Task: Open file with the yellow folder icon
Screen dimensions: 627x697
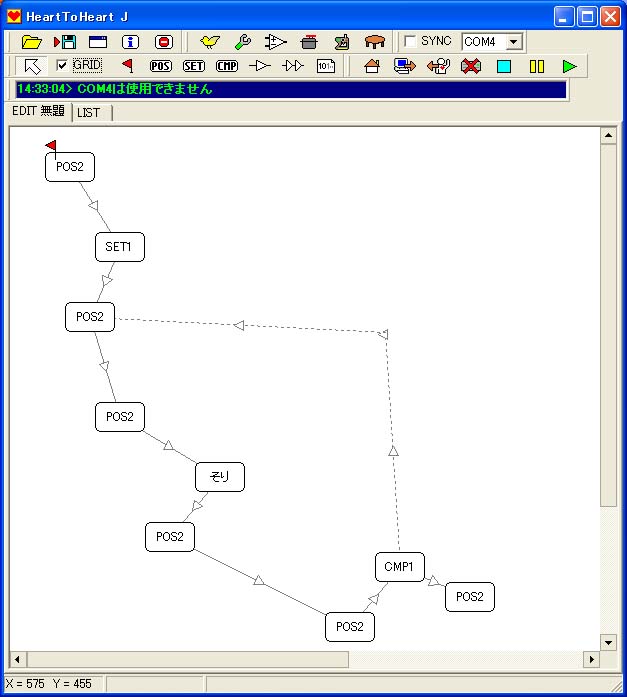Action: click(x=32, y=42)
